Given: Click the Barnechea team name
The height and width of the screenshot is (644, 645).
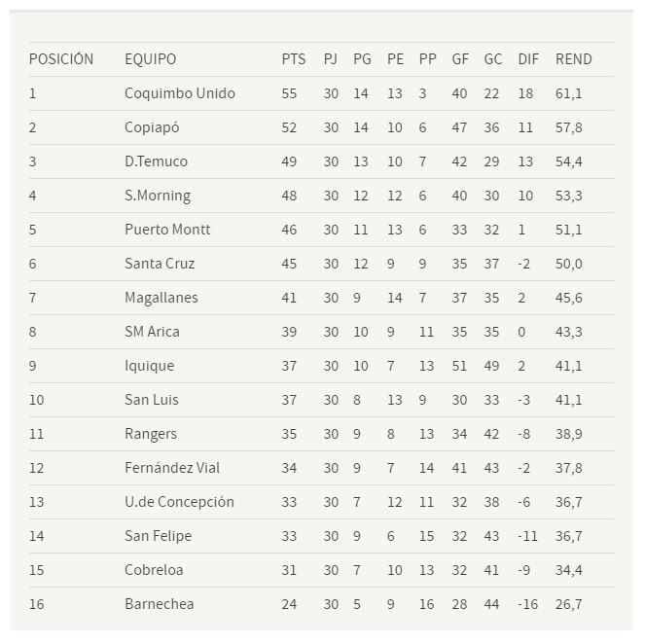Looking at the screenshot, I should [x=160, y=604].
